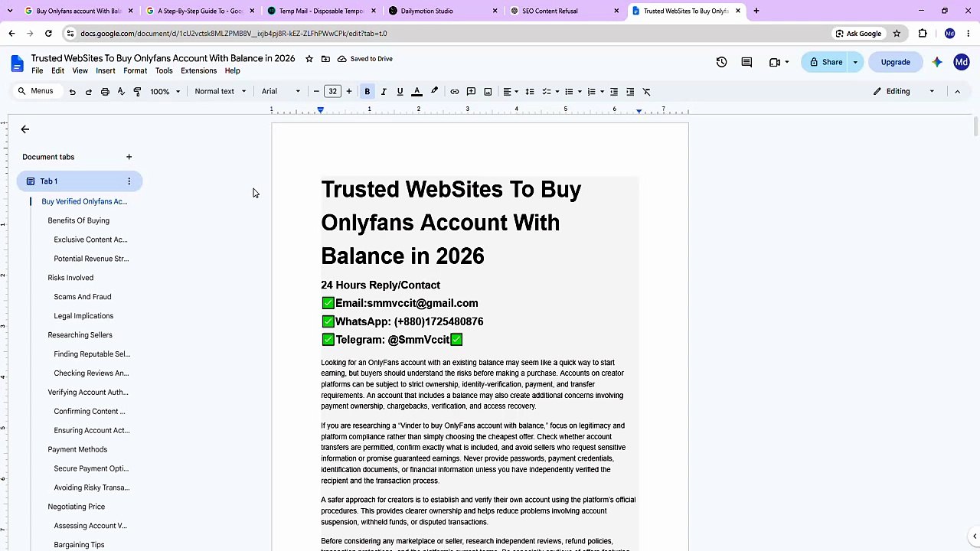
Task: Click the Upgrade button
Action: [x=895, y=62]
